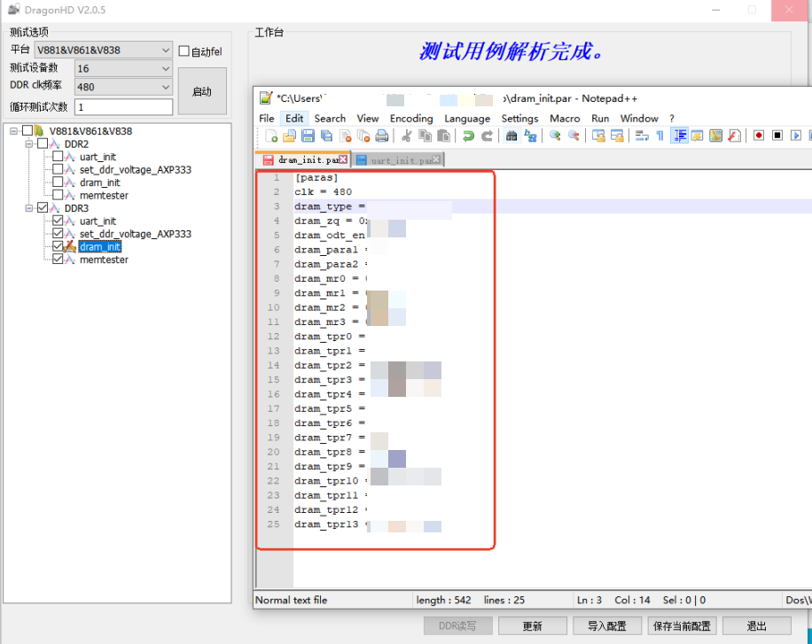Select set_ddr_voltage_AXP333 under DDR2
Screen dimensions: 812x644
[x=135, y=170]
